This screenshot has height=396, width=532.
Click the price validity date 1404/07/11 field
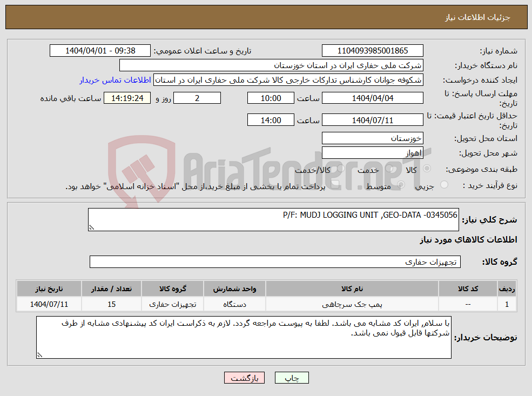click(x=373, y=120)
